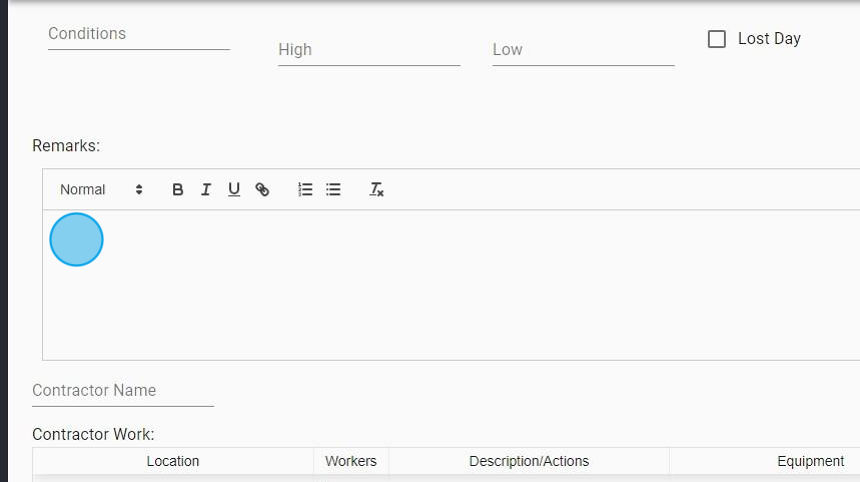The image size is (860, 482).
Task: Check the Lost Day checkbox
Action: pos(717,39)
